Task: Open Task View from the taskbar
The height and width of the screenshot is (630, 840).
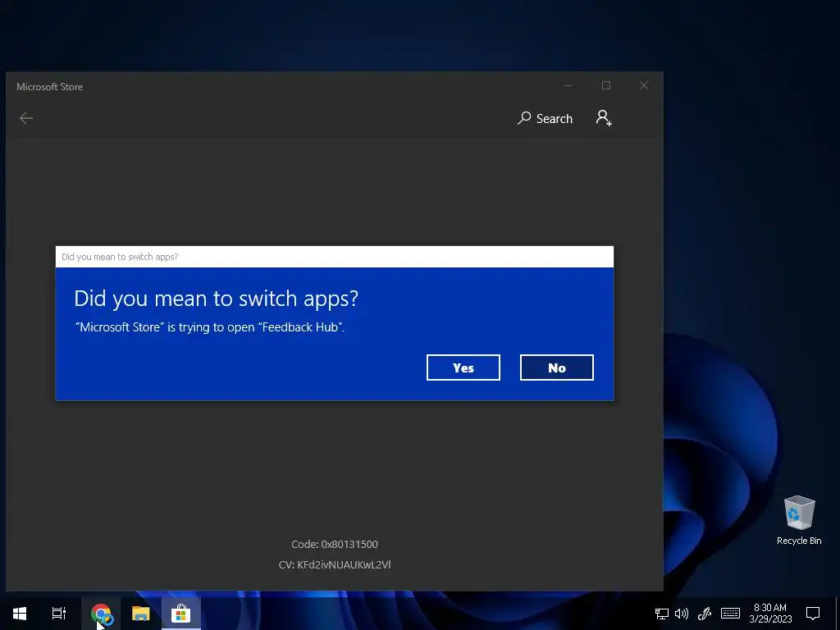Action: [x=58, y=614]
